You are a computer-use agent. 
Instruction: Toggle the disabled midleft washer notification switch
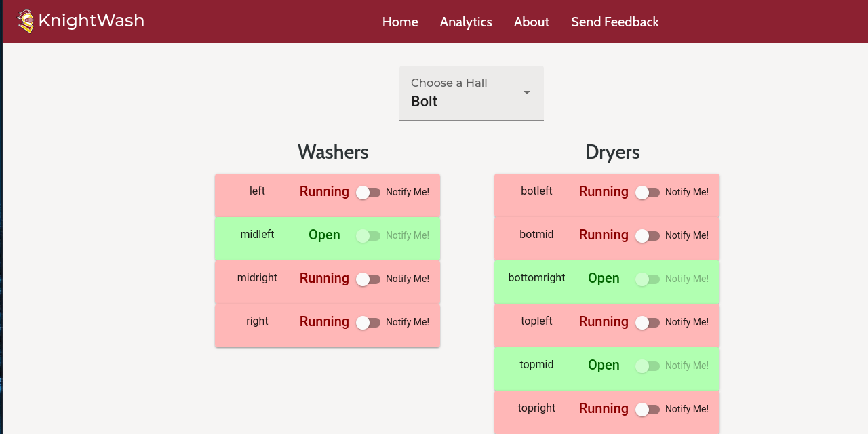click(x=368, y=236)
